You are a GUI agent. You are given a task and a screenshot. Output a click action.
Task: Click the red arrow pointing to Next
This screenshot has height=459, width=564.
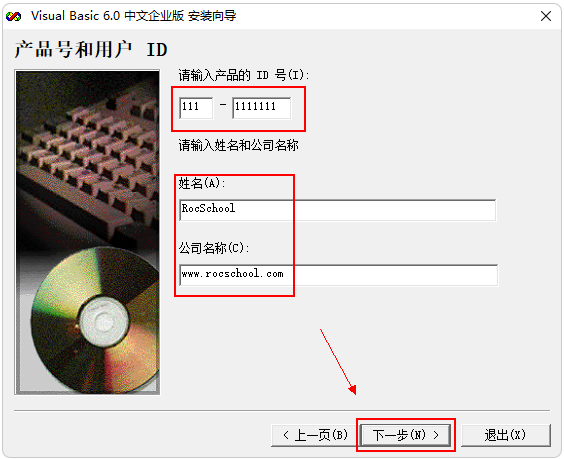tap(338, 362)
